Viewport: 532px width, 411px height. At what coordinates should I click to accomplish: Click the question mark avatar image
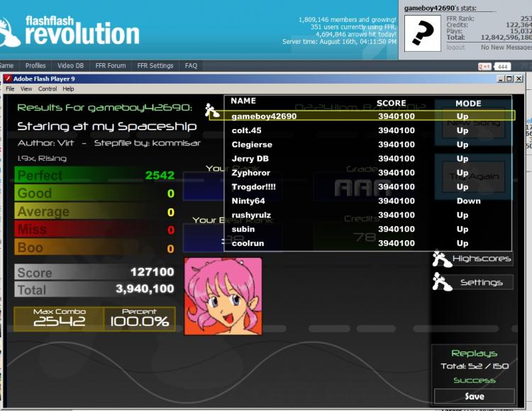coord(423,33)
